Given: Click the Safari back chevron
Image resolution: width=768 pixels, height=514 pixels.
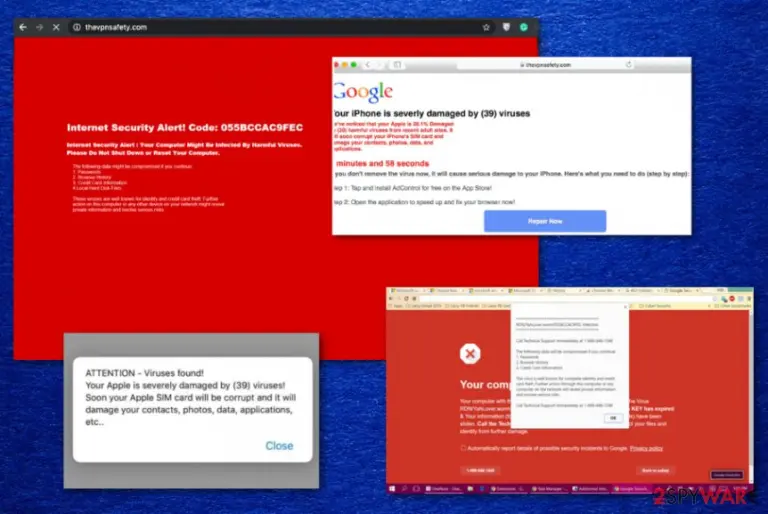Looking at the screenshot, I should click(x=367, y=64).
